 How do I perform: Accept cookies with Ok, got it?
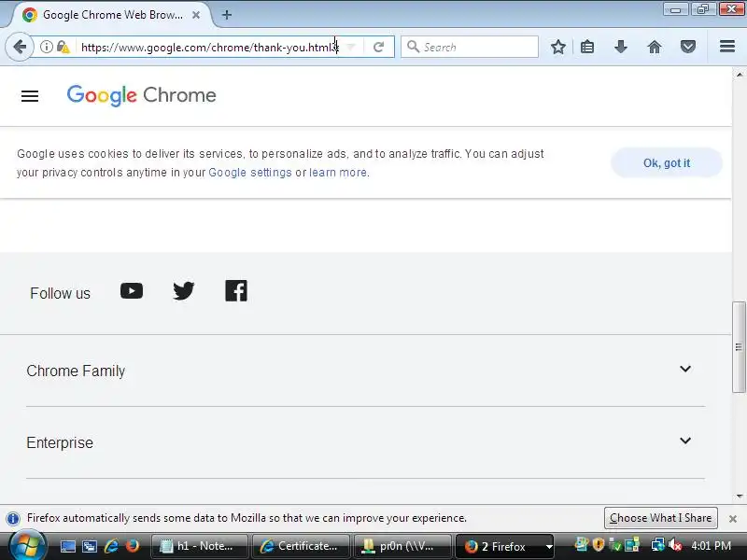pyautogui.click(x=667, y=162)
